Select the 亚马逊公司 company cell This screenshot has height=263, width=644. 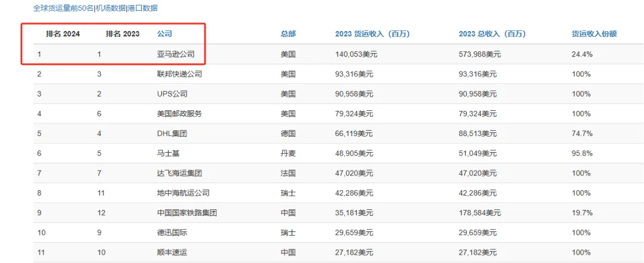[x=175, y=54]
